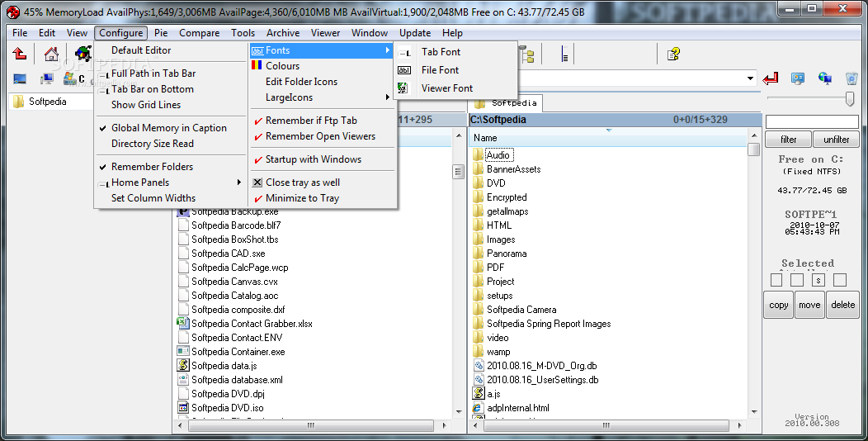Select 2010.08.16_M-DVD_Org.db file

click(x=542, y=366)
